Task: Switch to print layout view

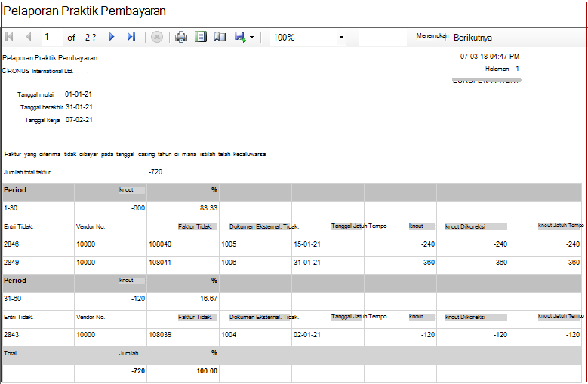Action: tap(201, 37)
